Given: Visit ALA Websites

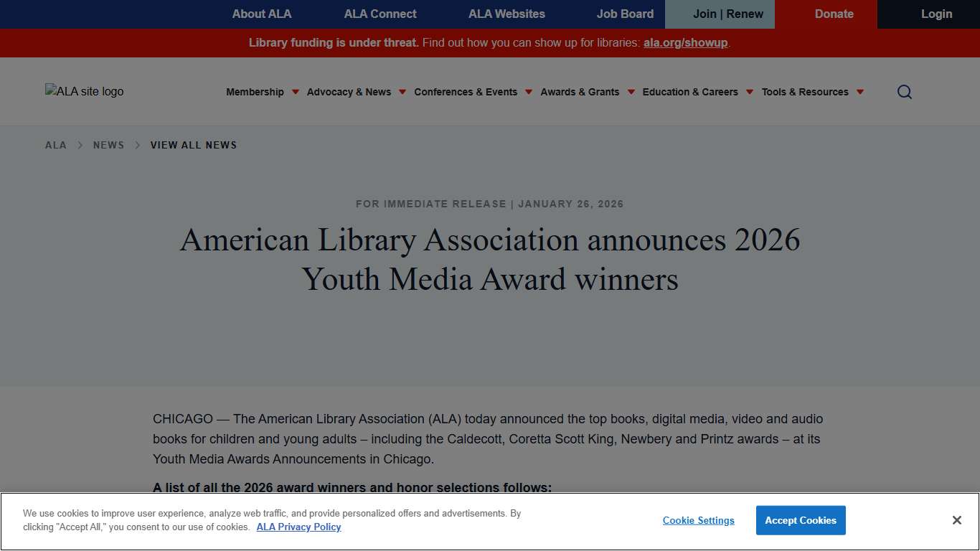Looking at the screenshot, I should 507,14.
